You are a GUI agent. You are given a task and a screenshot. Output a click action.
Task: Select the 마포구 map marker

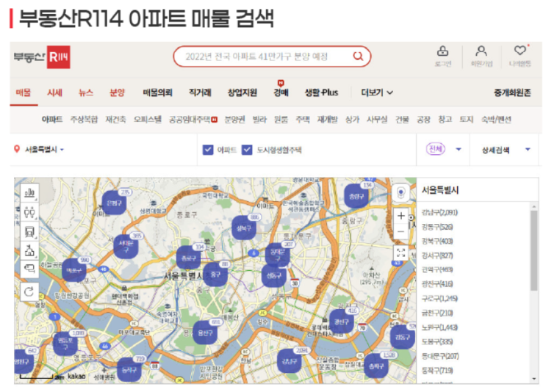coord(73,270)
